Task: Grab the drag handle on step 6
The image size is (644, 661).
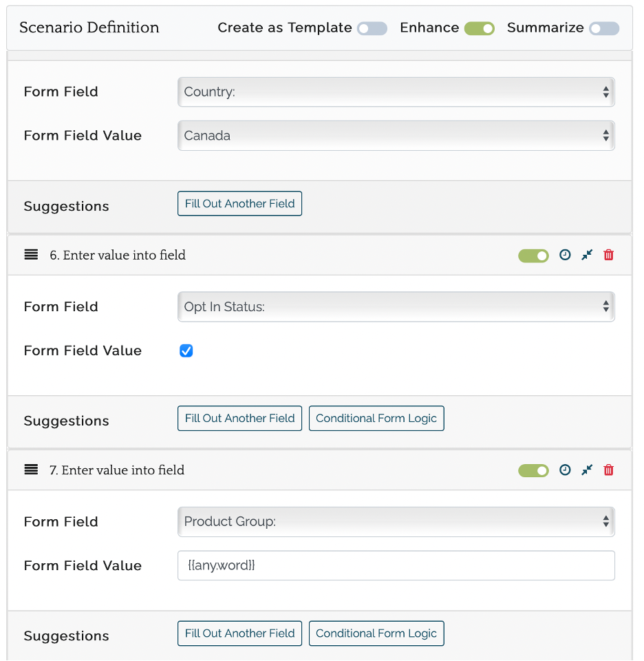Action: tap(31, 255)
